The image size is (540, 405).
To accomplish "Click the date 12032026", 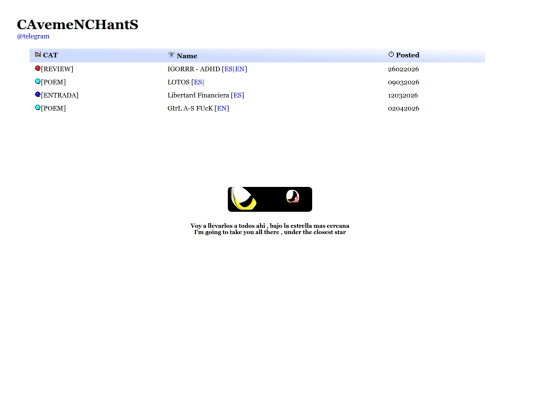I will click(403, 95).
